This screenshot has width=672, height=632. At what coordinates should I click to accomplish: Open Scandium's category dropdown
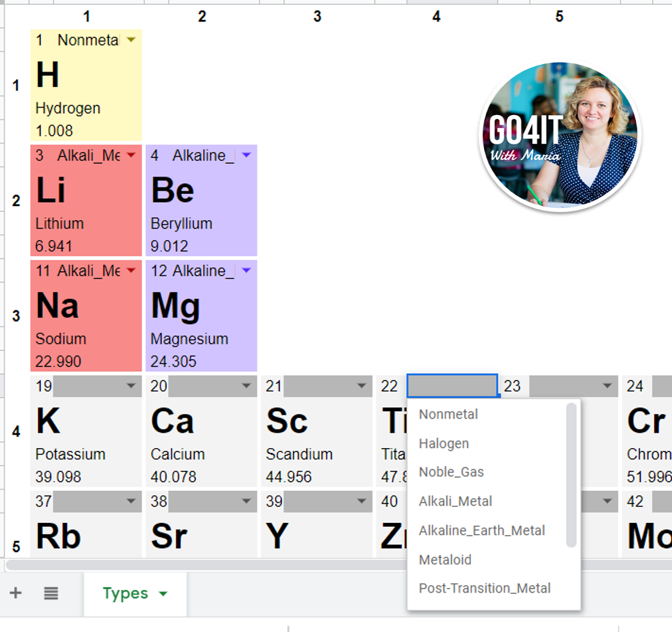[x=361, y=386]
